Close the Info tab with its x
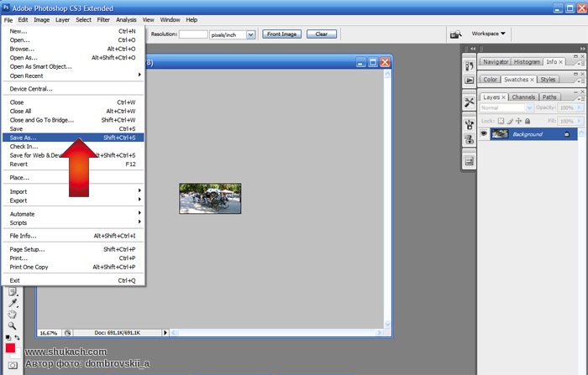Viewport: 588px width, 375px height. pyautogui.click(x=560, y=62)
